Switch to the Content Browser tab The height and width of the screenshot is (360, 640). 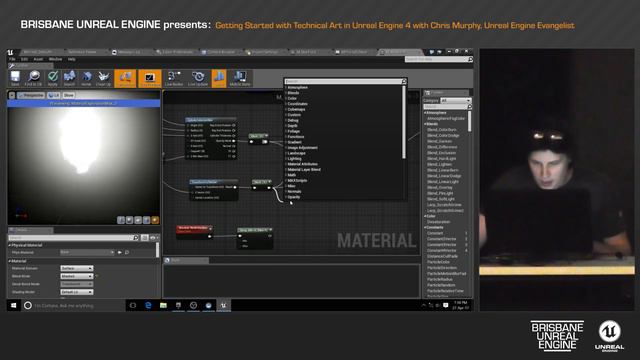click(220, 52)
